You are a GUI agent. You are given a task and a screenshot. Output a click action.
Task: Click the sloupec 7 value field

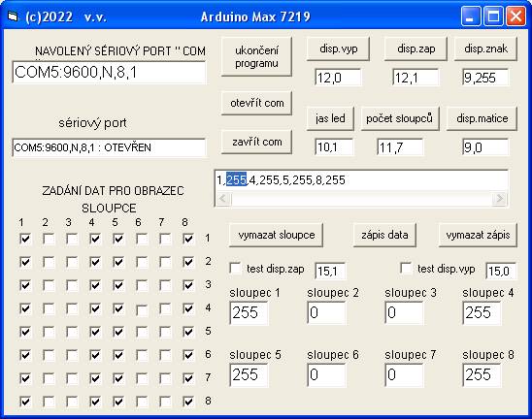[404, 375]
